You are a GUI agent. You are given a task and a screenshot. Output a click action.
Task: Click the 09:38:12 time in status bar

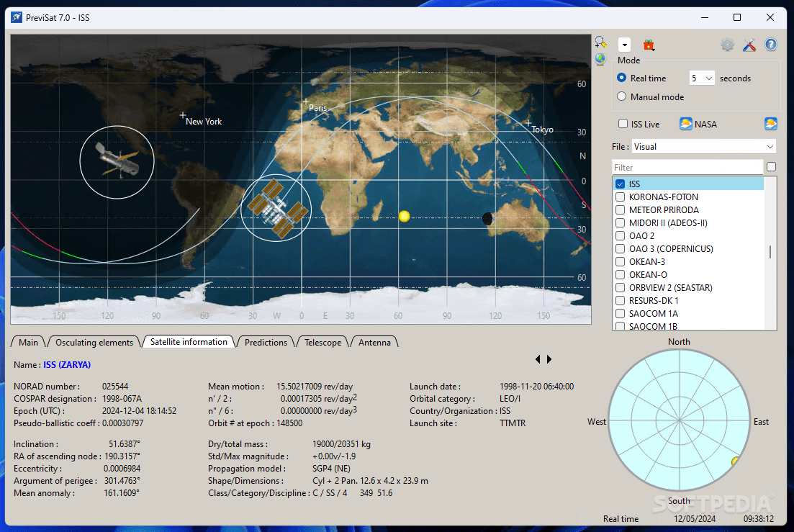[x=759, y=518]
